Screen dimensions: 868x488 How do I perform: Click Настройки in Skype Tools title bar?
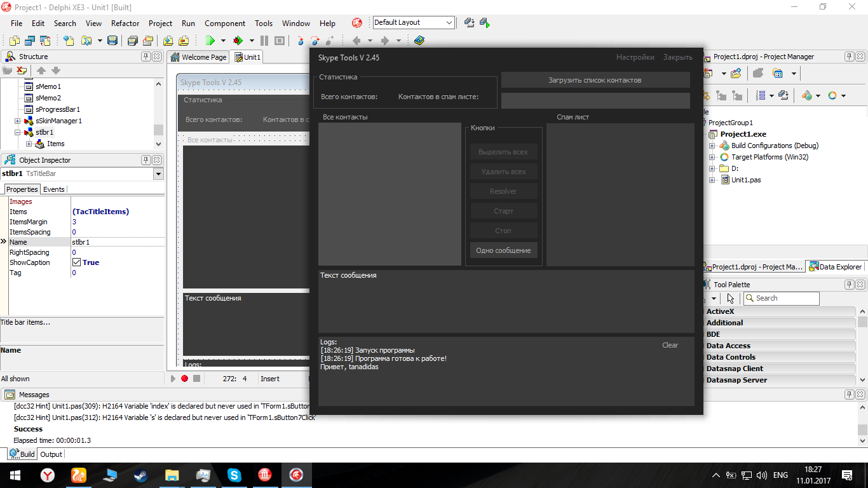635,57
